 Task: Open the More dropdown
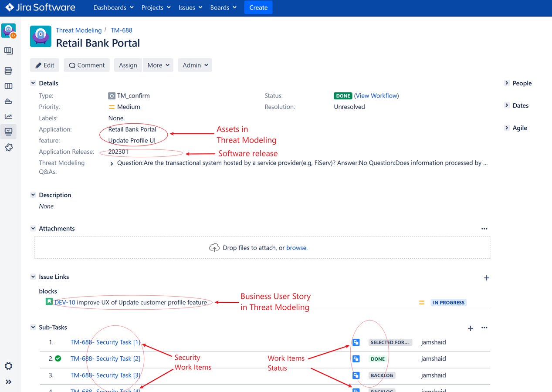(158, 65)
